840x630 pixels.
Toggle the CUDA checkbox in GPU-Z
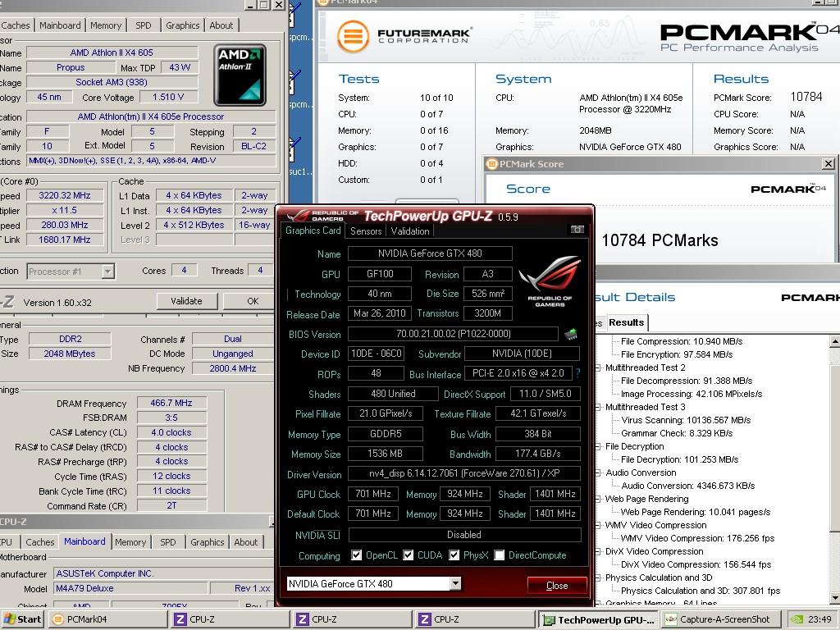pyautogui.click(x=409, y=555)
